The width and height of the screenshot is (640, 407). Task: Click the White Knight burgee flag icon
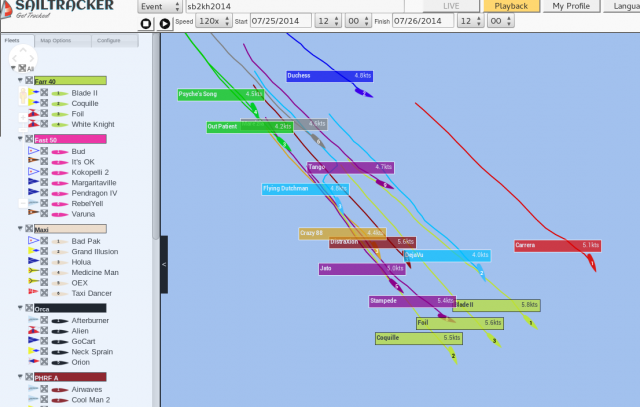(33, 123)
